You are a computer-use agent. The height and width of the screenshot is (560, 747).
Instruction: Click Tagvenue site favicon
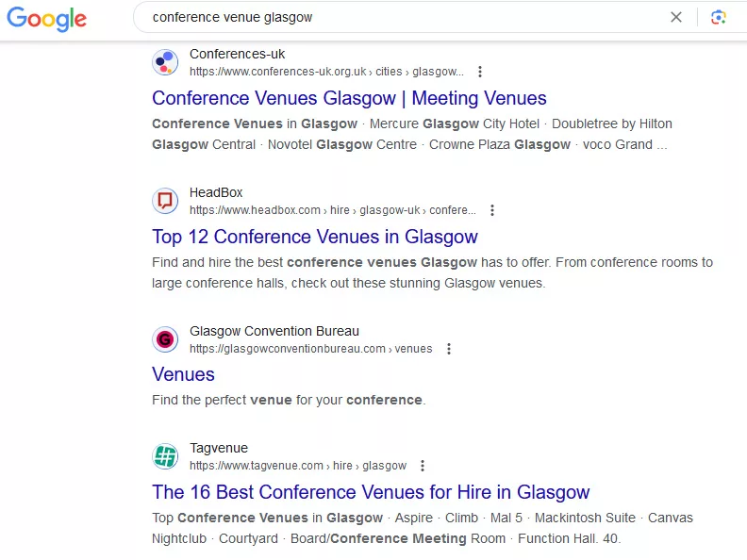(165, 456)
